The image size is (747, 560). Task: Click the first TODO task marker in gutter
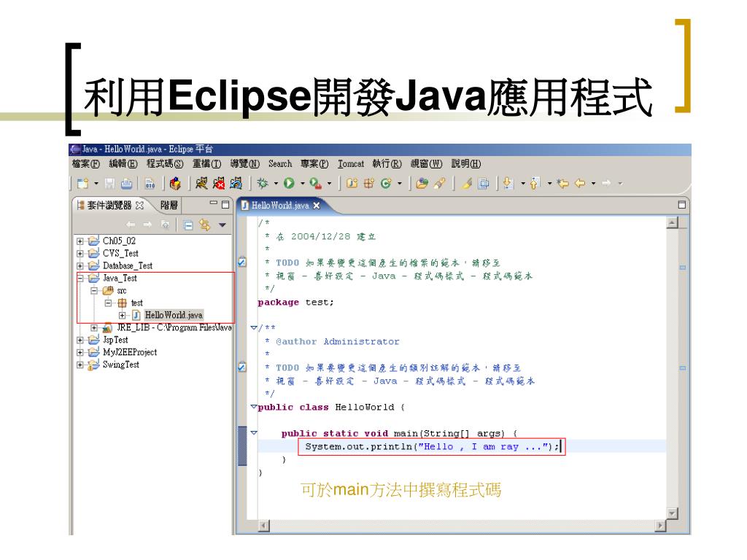pyautogui.click(x=242, y=262)
